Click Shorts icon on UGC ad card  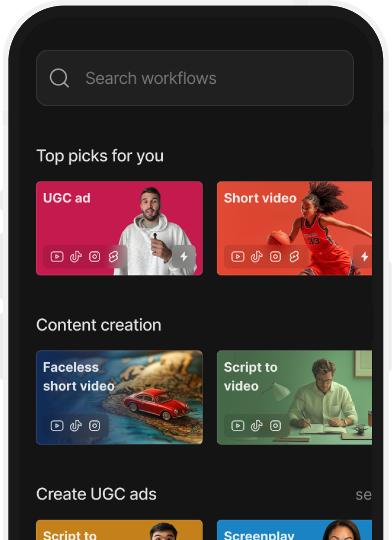pos(113,257)
